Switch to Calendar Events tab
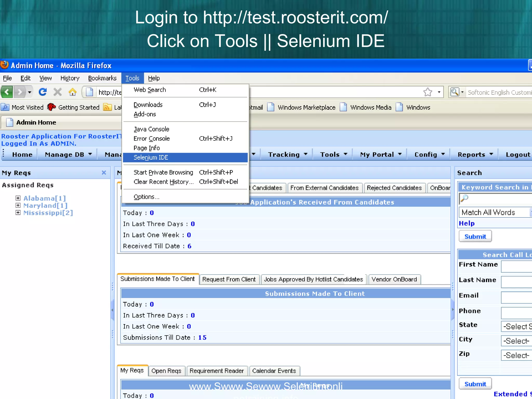The image size is (532, 399). click(274, 371)
